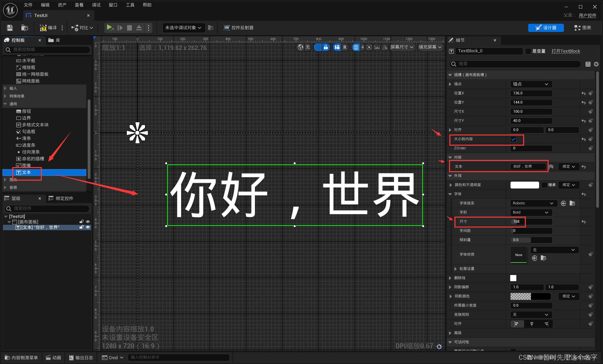This screenshot has height=364, width=603.
Task: Toggle visibility eye of the text block layer
Action: (x=88, y=227)
